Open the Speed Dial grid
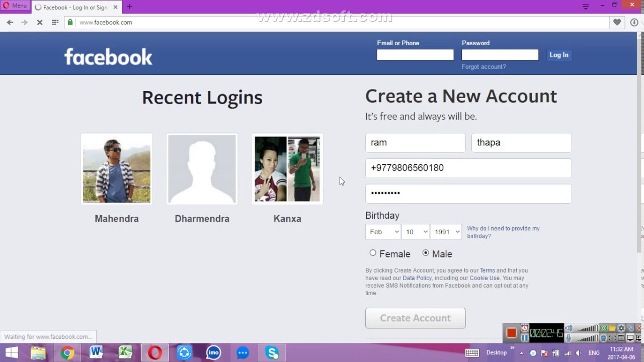644x362 pixels. click(x=55, y=22)
